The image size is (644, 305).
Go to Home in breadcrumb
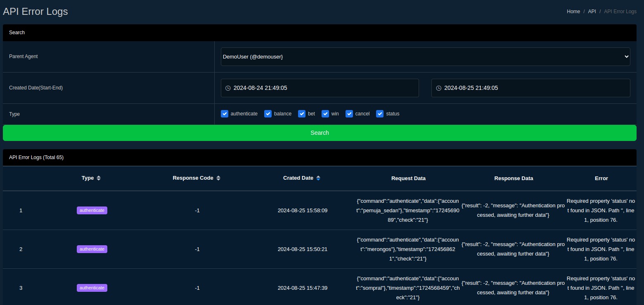coord(573,12)
